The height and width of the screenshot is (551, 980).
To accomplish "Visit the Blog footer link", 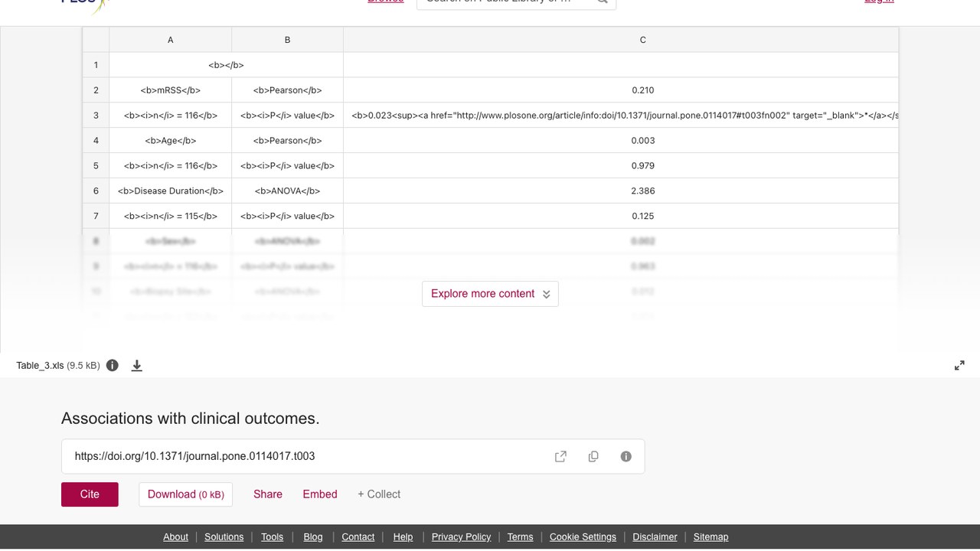I will 313,536.
